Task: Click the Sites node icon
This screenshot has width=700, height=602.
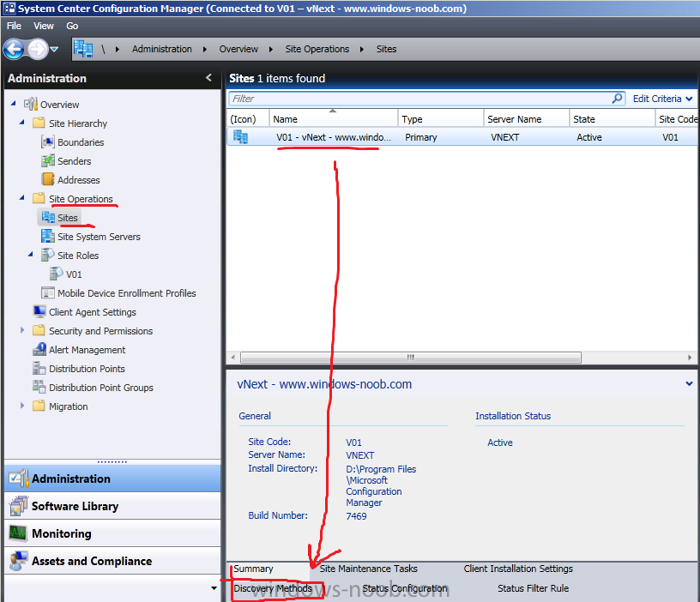Action: tap(48, 217)
